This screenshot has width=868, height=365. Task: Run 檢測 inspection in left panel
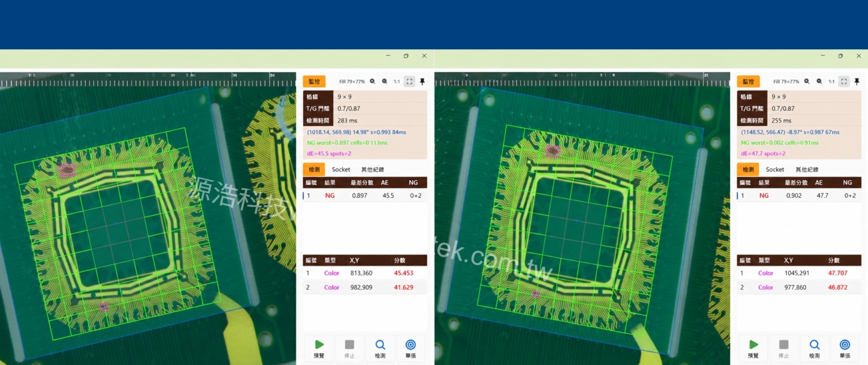click(380, 349)
